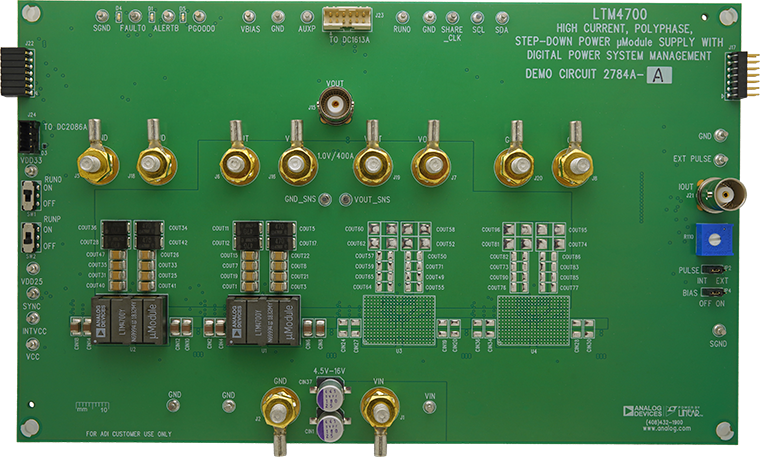Screen dimensions: 760x457
Task: Click the SDA test point turret
Action: pyautogui.click(x=502, y=18)
